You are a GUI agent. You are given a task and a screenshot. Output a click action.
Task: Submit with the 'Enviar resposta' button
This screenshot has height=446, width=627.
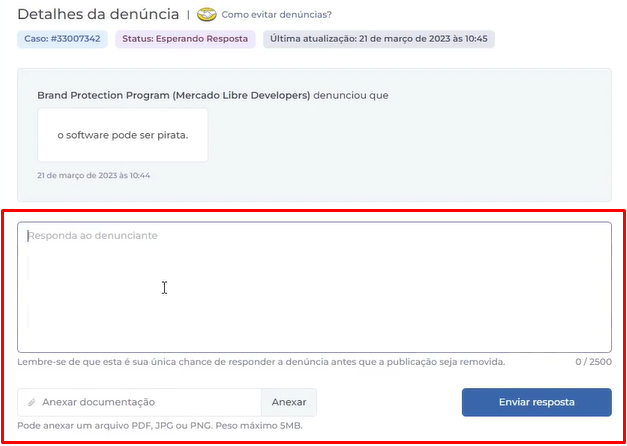pos(537,402)
